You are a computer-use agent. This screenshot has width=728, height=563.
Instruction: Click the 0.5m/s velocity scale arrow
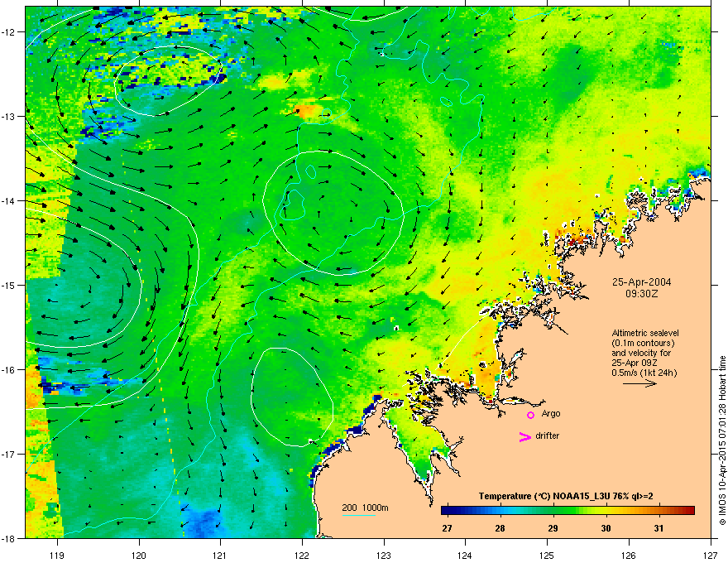click(x=639, y=383)
